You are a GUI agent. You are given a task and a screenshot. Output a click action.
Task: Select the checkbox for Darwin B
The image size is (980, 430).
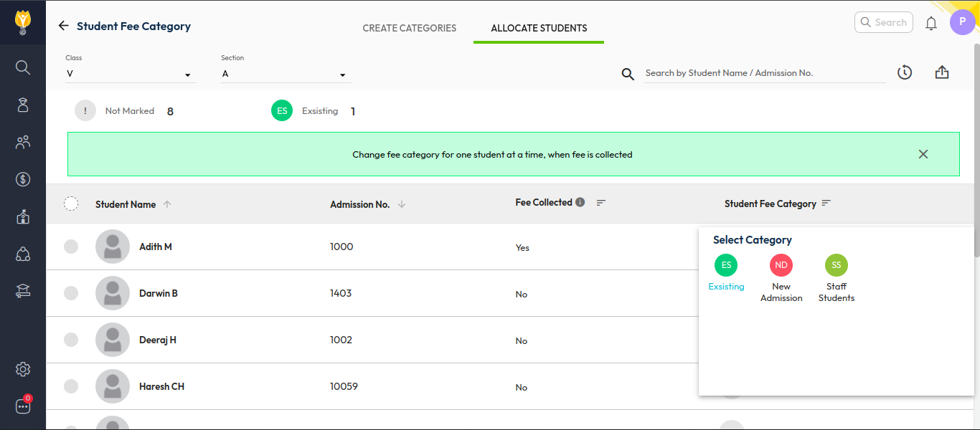71,293
